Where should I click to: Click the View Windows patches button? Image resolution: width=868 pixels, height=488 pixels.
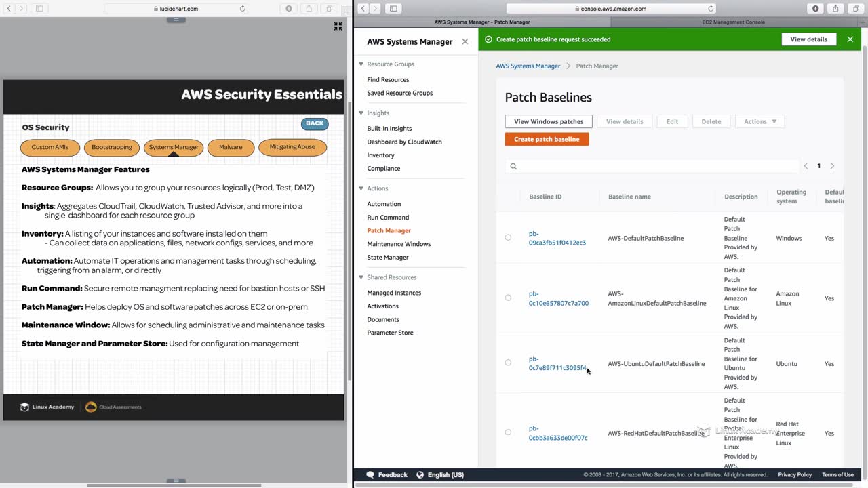[549, 121]
